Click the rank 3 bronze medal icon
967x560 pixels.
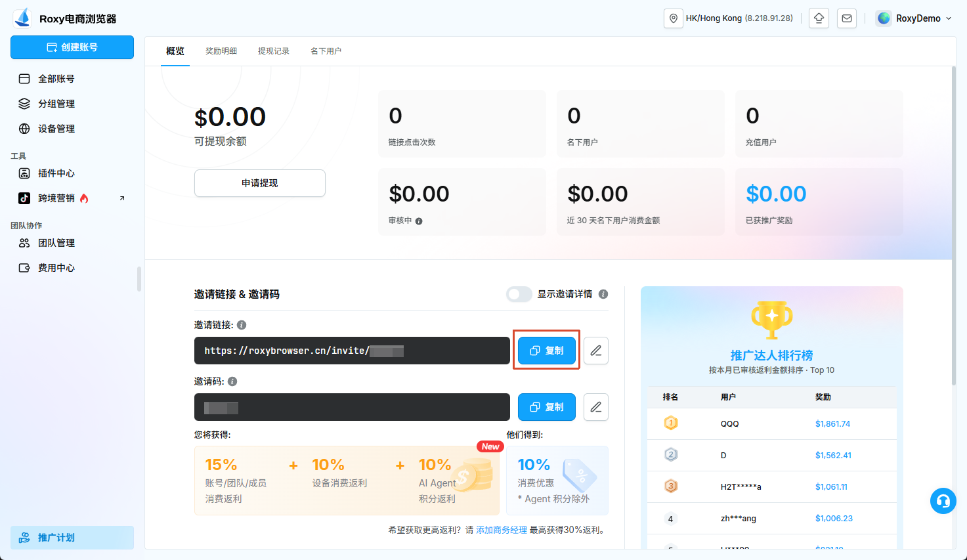click(x=671, y=486)
